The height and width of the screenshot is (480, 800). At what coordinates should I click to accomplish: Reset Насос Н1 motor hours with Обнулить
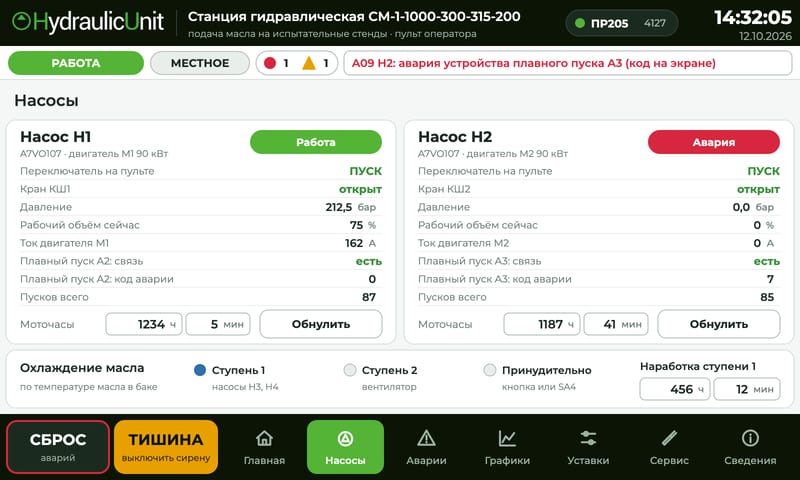click(x=321, y=324)
